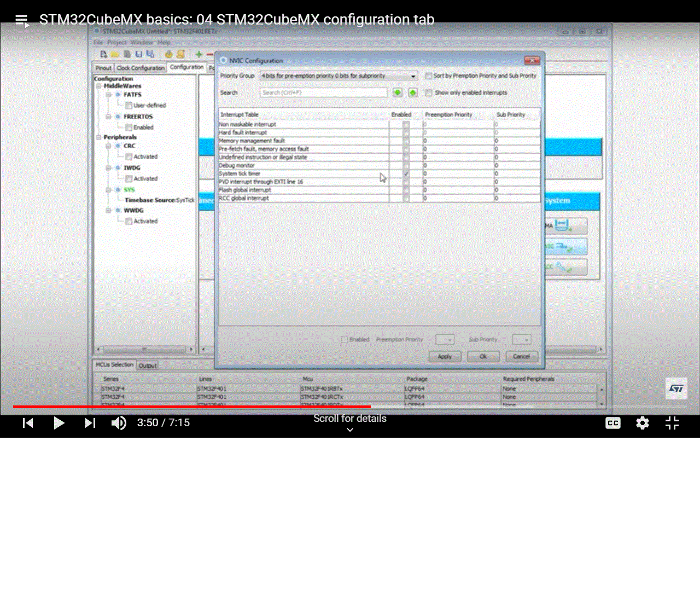Tick the IWDG Activated checkbox

[x=129, y=179]
